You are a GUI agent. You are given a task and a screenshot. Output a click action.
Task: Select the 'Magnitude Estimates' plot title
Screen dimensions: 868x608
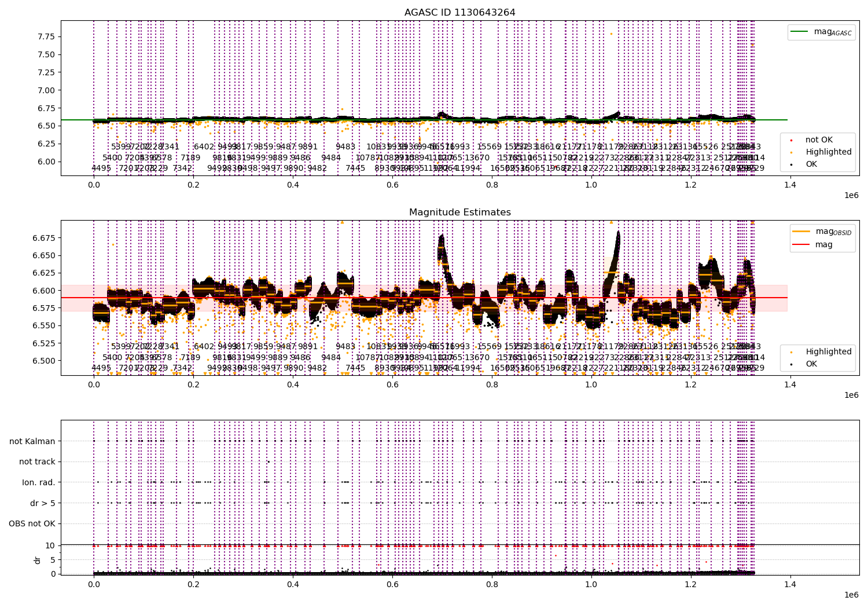coord(459,213)
